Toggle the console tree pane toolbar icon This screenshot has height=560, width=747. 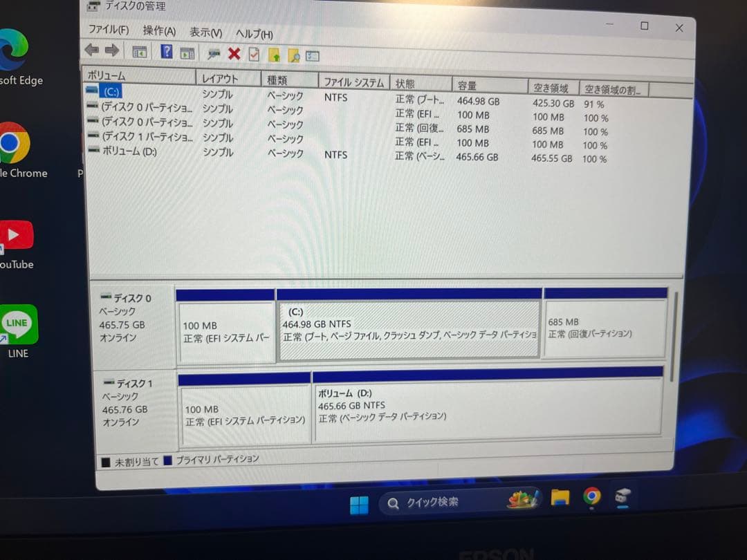(139, 52)
